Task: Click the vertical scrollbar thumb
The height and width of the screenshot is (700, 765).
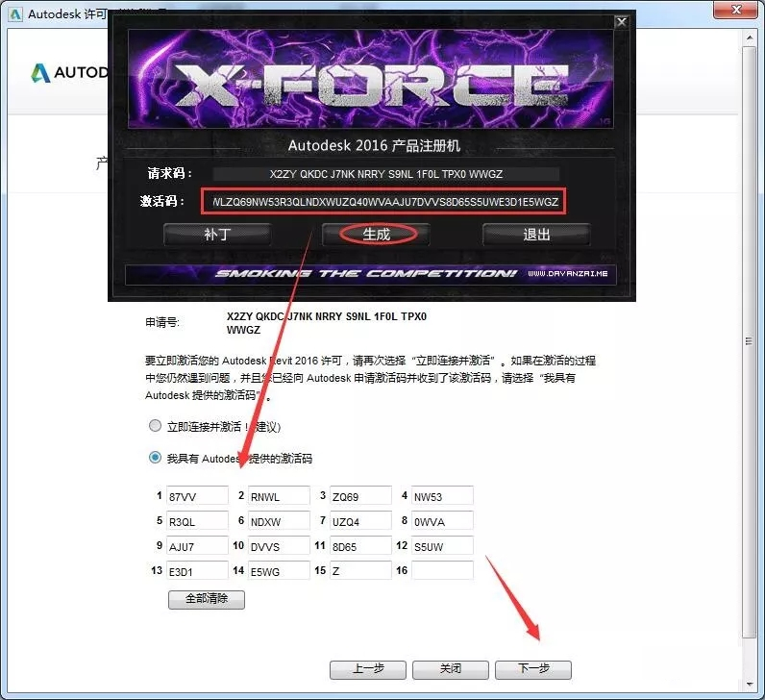Action: (749, 341)
